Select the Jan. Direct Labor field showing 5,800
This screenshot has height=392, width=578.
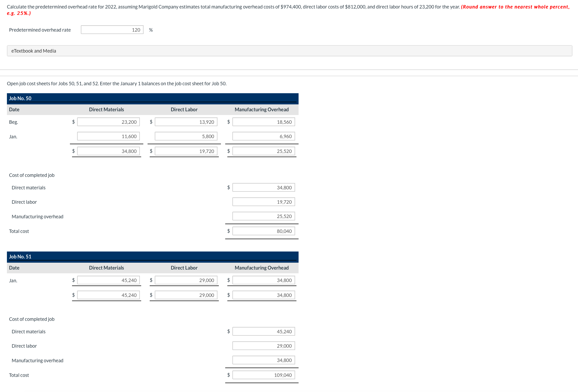pos(186,136)
